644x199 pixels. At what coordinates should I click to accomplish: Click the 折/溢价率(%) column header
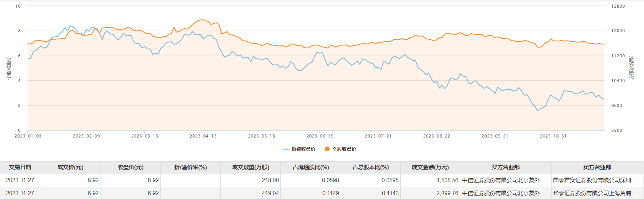pyautogui.click(x=190, y=167)
